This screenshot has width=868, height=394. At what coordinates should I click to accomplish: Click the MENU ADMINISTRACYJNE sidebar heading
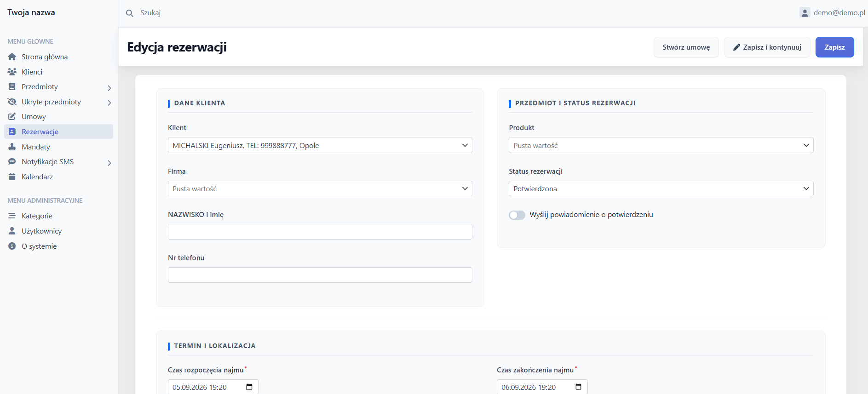coord(45,200)
